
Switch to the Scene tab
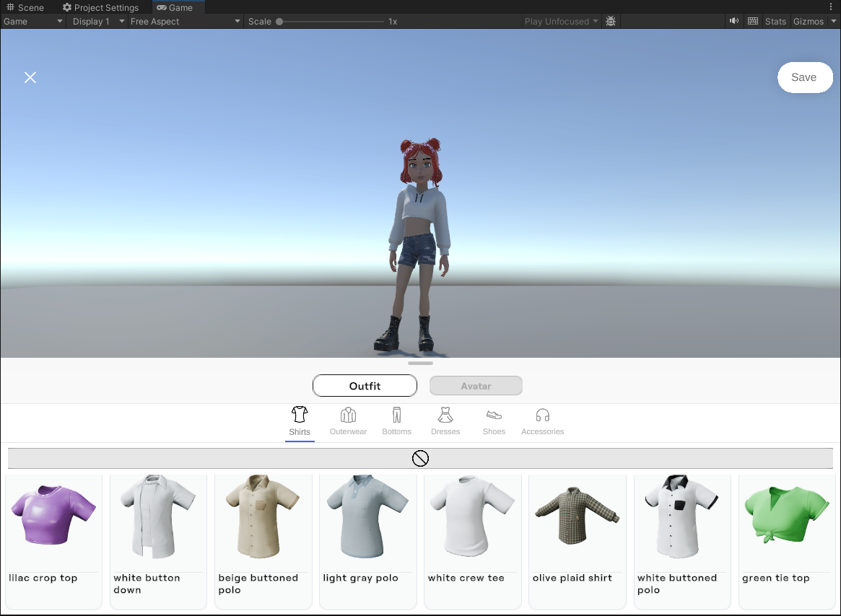[x=26, y=7]
